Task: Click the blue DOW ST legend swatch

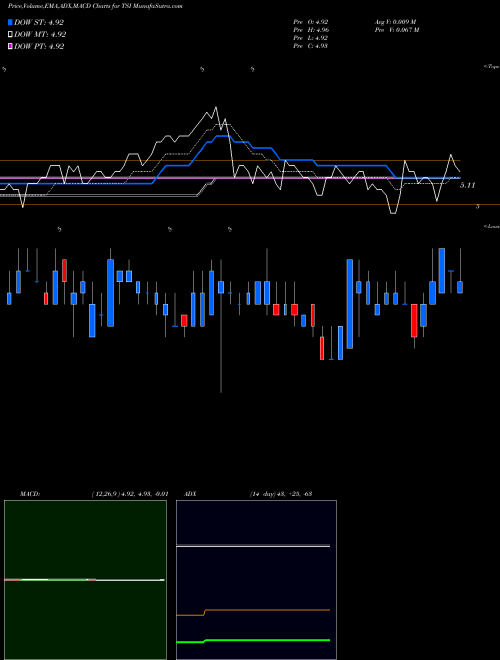Action: [10, 22]
